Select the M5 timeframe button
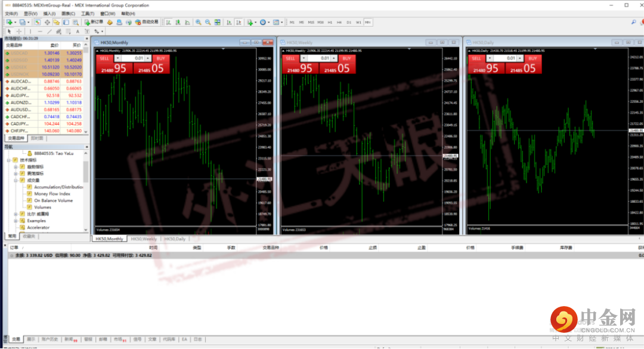The width and height of the screenshot is (644, 349). [x=302, y=22]
